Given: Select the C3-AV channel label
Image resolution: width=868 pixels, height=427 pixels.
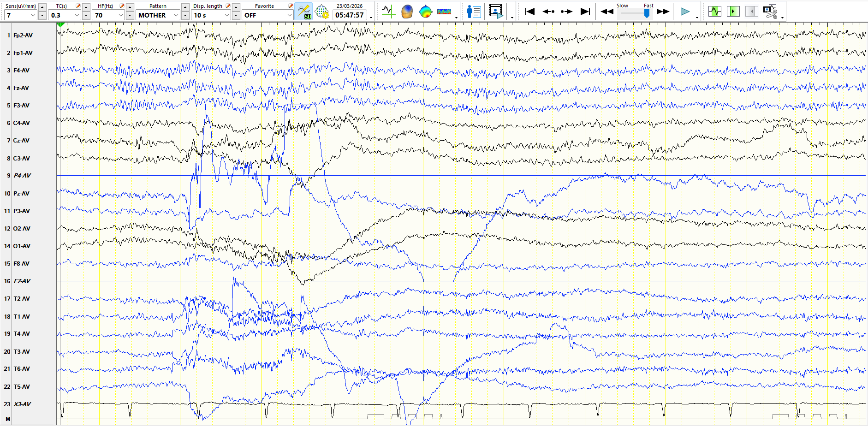Looking at the screenshot, I should click(22, 159).
